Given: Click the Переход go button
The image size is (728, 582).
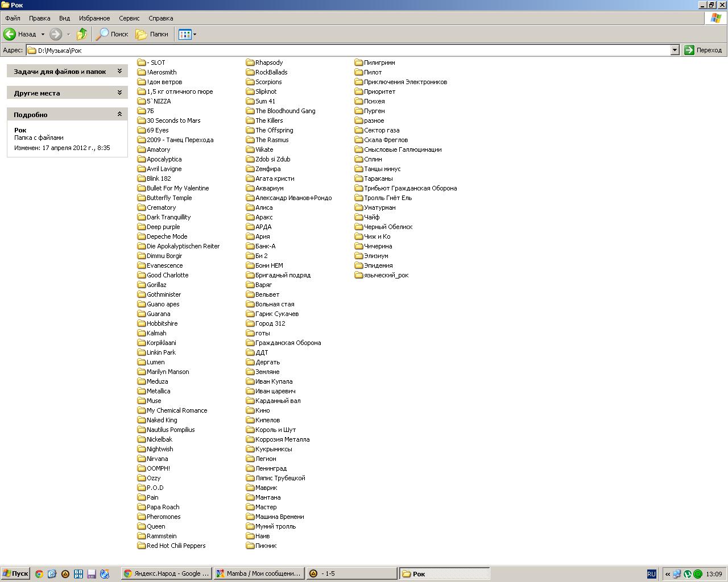Looking at the screenshot, I should 703,50.
